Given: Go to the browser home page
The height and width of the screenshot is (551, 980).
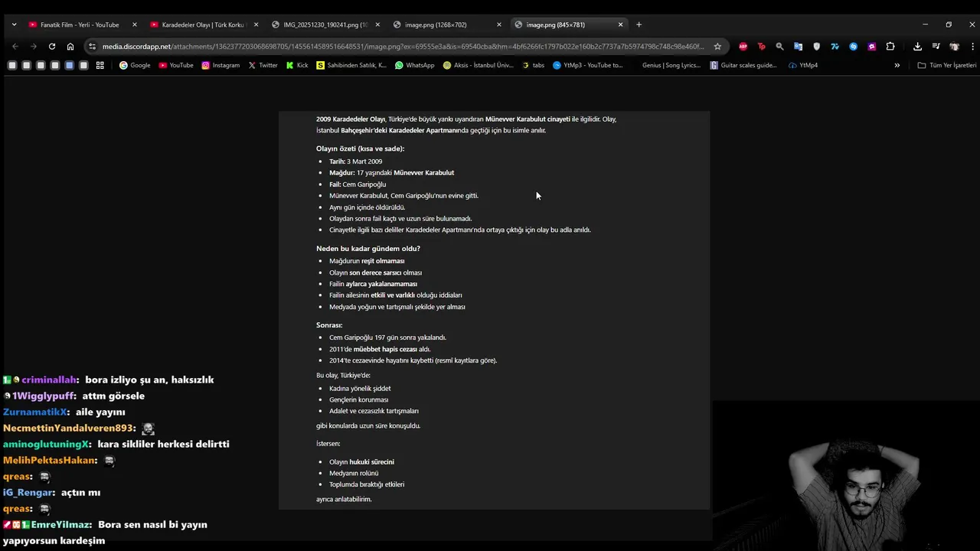Looking at the screenshot, I should pos(70,47).
